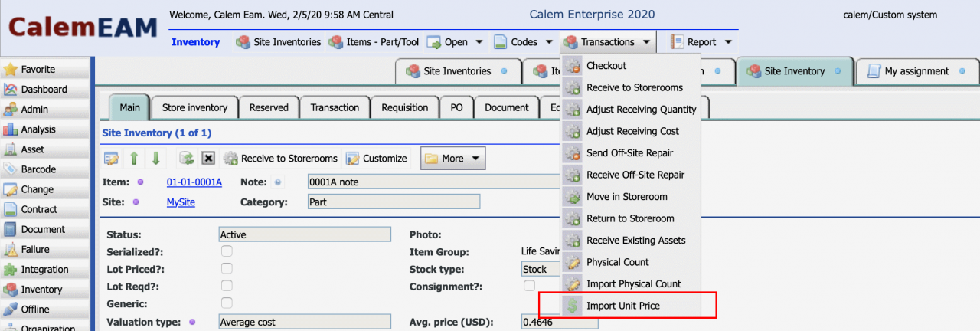Select Receive Off-Site Repair
Screen dimensions: 980x331
pos(630,175)
